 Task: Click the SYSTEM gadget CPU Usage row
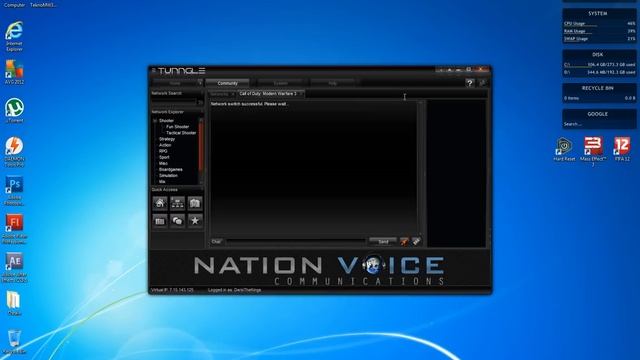[x=599, y=24]
